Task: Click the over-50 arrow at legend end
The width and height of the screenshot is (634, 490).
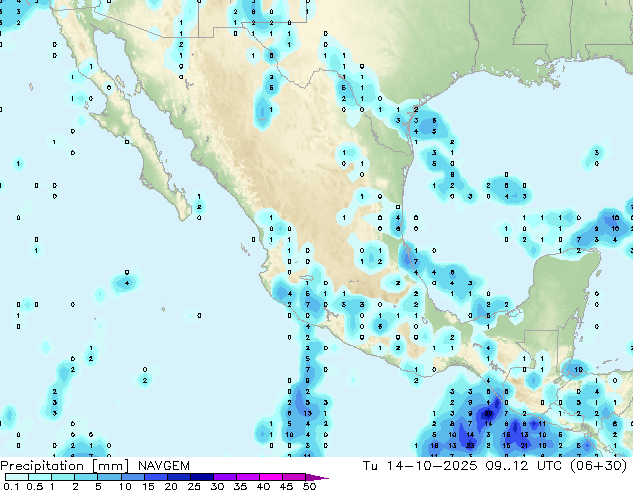Action: tap(317, 477)
